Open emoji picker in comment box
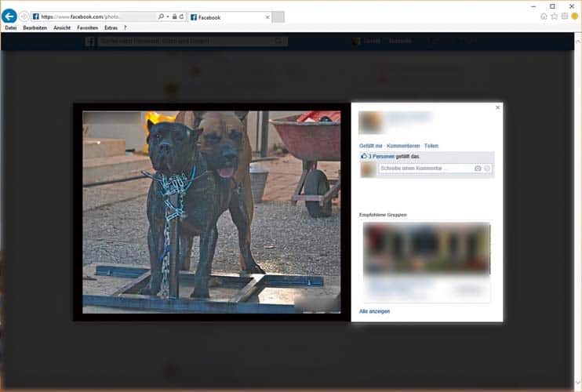 click(487, 169)
